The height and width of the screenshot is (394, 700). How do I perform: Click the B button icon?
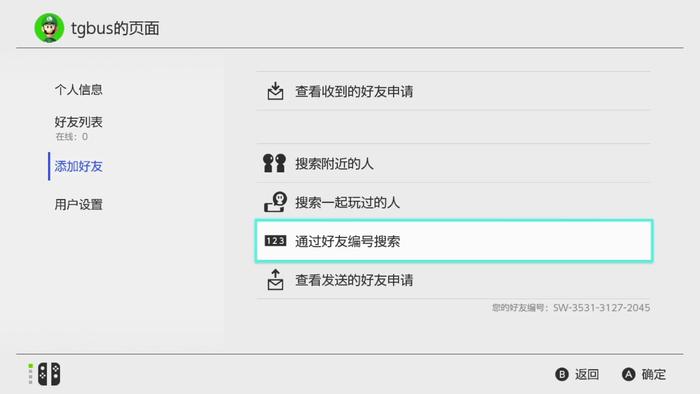pos(562,374)
